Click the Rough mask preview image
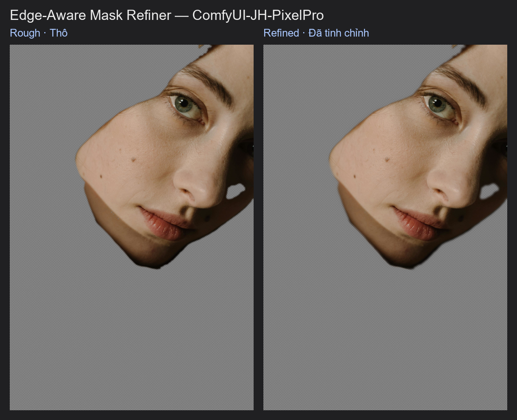 (132, 227)
